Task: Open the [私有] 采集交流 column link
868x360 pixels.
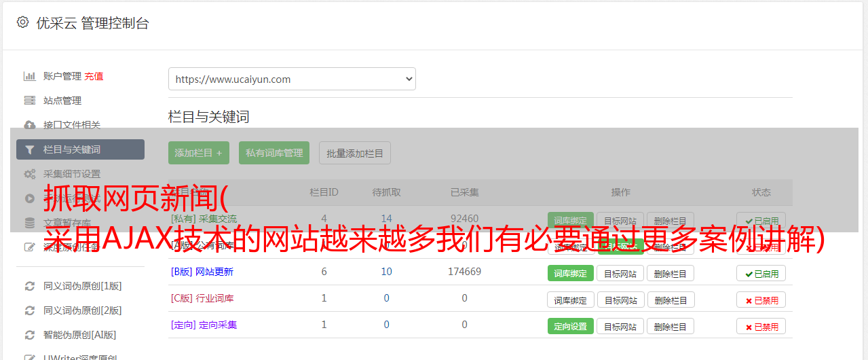Action: [204, 219]
